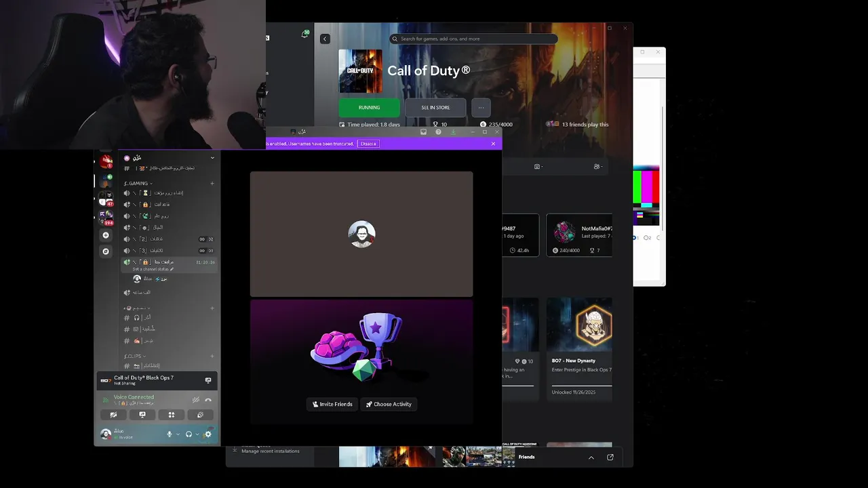Mute the microphone in Discord user panel
Image resolution: width=868 pixels, height=488 pixels.
(170, 434)
